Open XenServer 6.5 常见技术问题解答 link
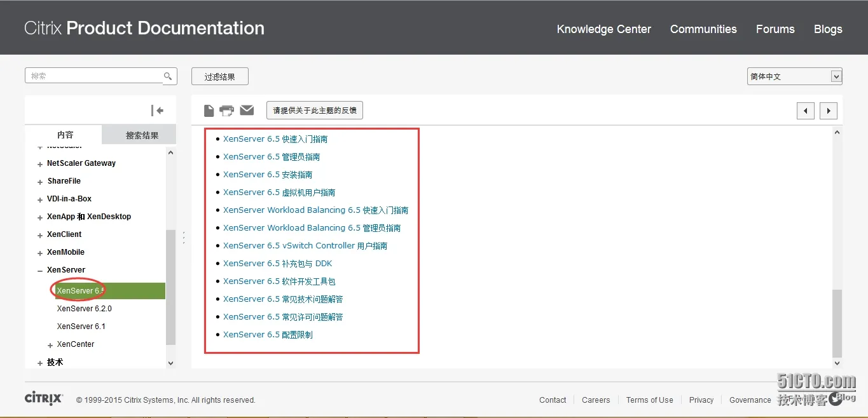The height and width of the screenshot is (418, 868). (x=283, y=299)
